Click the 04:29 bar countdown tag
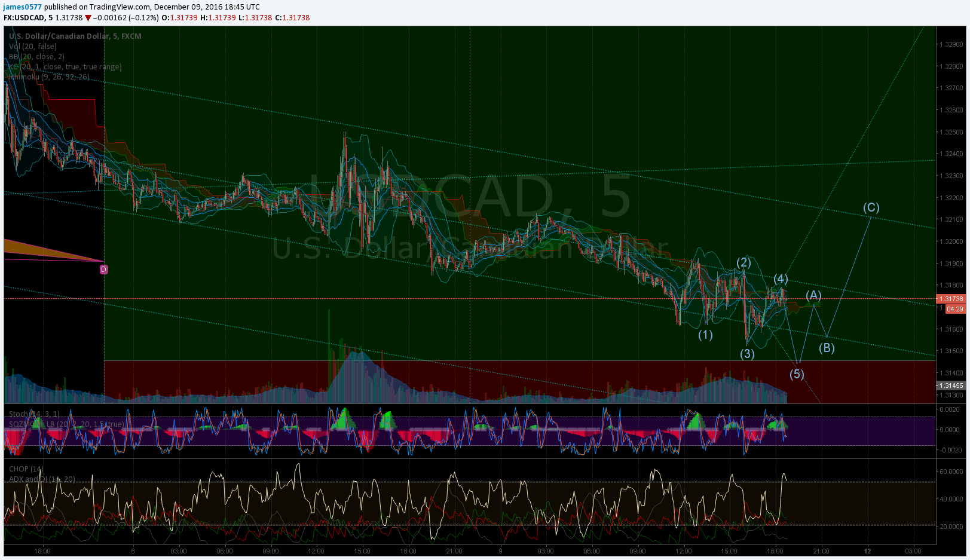970x560 pixels. tap(955, 309)
